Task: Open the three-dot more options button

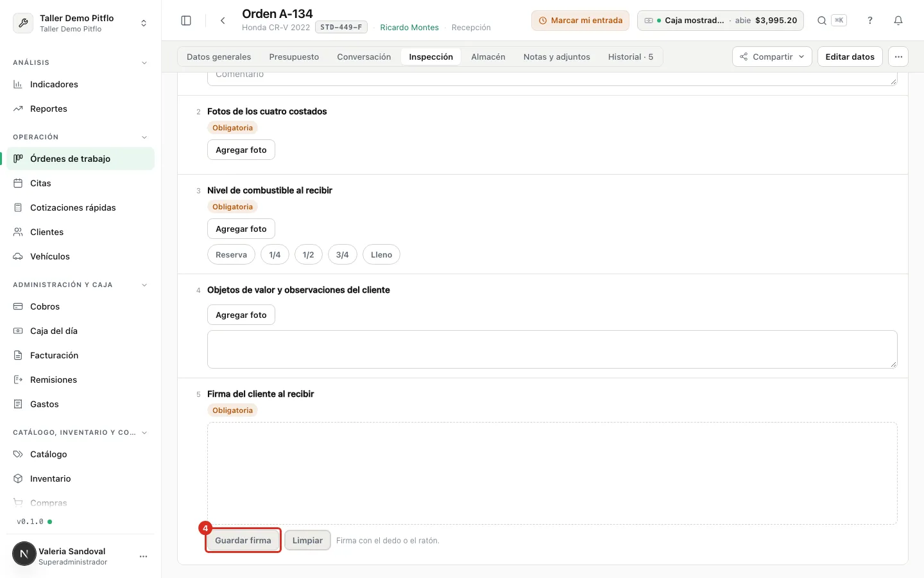Action: (898, 57)
